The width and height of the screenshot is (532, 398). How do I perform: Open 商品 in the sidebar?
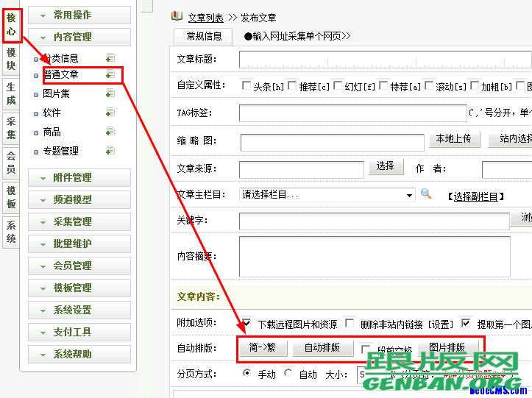(52, 131)
